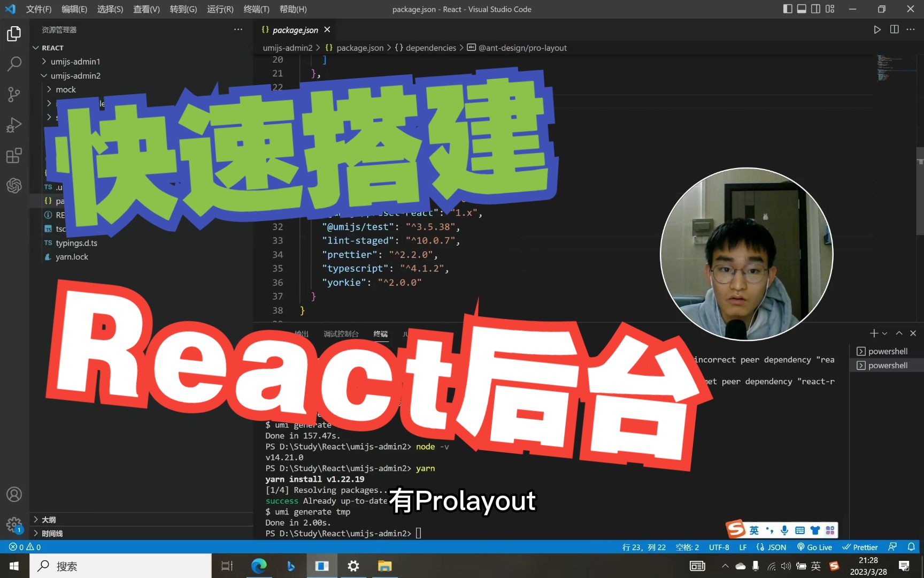Open the Windows Start menu

click(14, 566)
